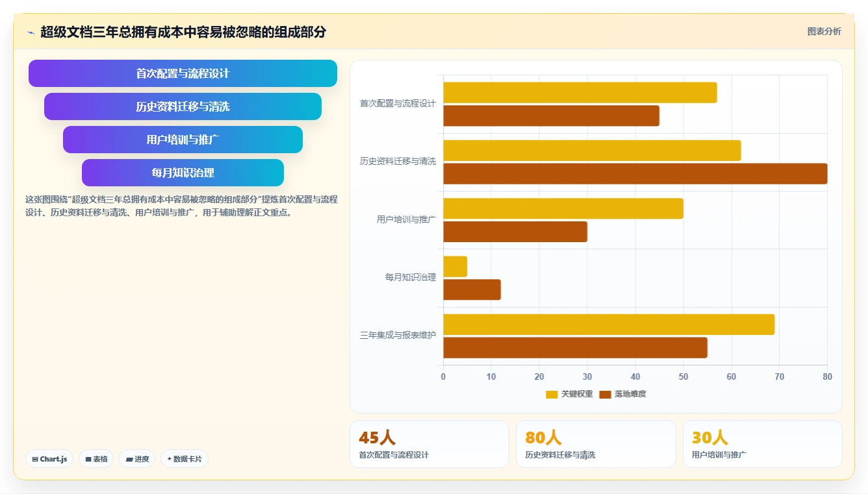Click the 落地难度 bar for 用户培训与推广
Image resolution: width=868 pixels, height=494 pixels.
tap(515, 232)
